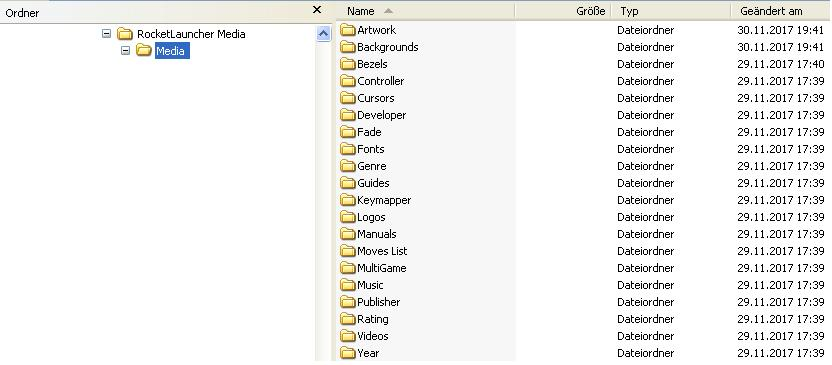
Task: Click the Genre folder icon
Action: [348, 166]
